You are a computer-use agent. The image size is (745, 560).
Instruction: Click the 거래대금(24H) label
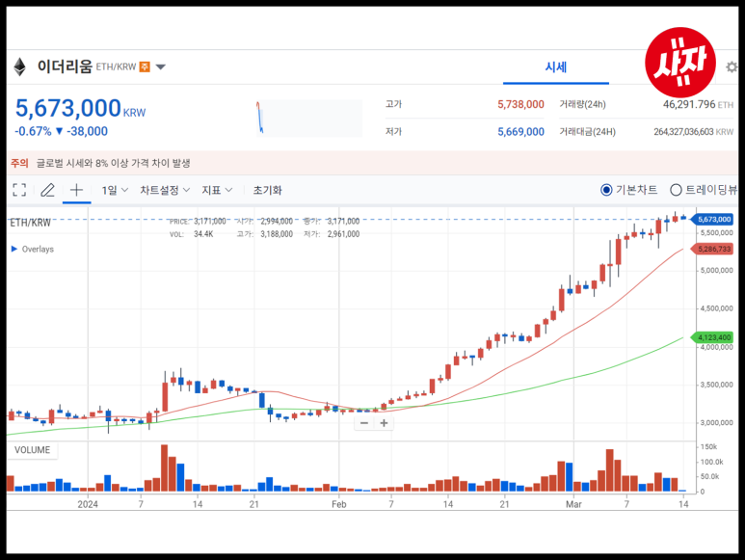pyautogui.click(x=587, y=132)
